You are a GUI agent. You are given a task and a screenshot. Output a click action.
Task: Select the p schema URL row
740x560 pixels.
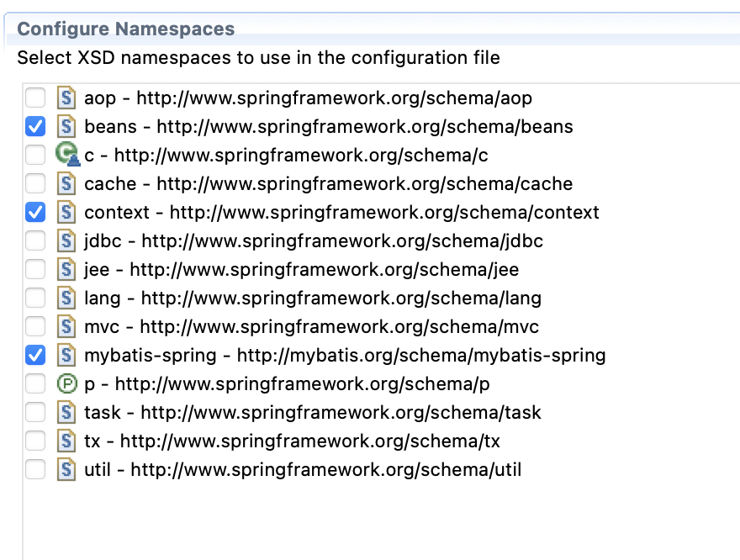point(287,384)
